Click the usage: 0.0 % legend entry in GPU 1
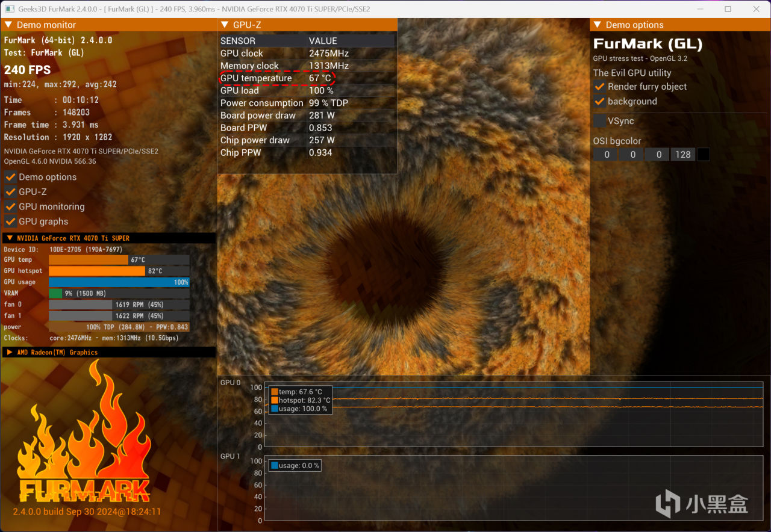 (x=295, y=465)
